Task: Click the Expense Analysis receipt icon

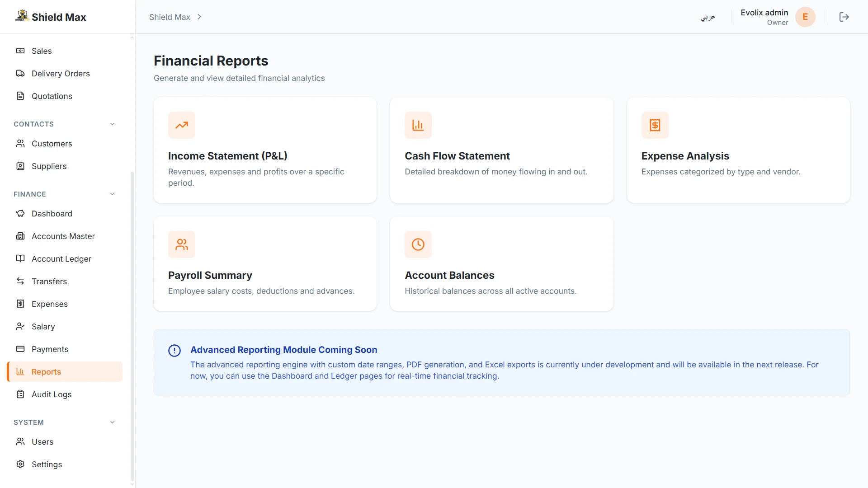Action: pos(655,125)
